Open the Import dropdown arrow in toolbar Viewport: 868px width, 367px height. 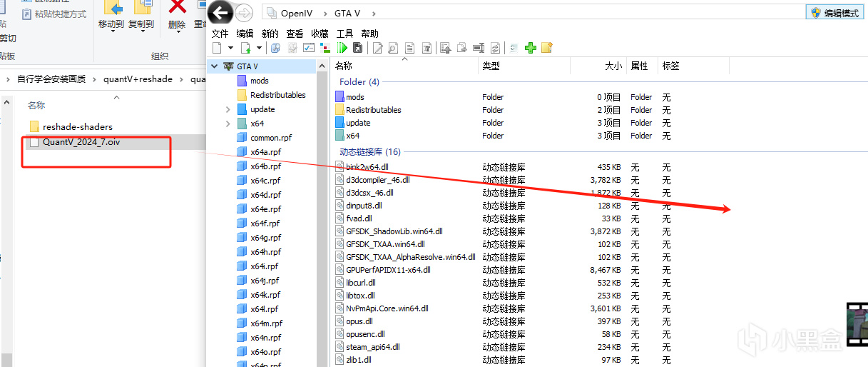tap(259, 48)
